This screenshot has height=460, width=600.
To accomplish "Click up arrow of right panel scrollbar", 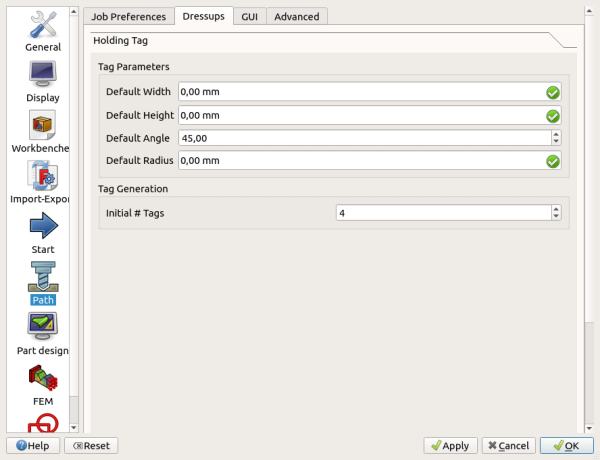I will pos(589,11).
